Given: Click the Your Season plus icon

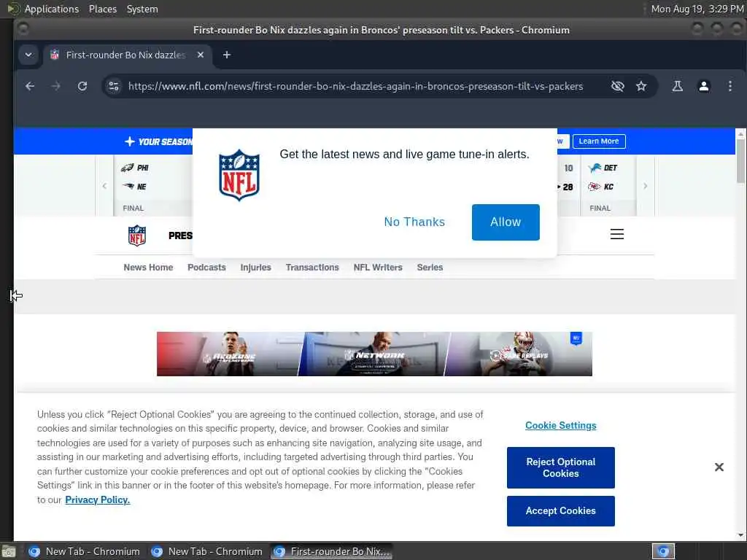Looking at the screenshot, I should pyautogui.click(x=129, y=141).
